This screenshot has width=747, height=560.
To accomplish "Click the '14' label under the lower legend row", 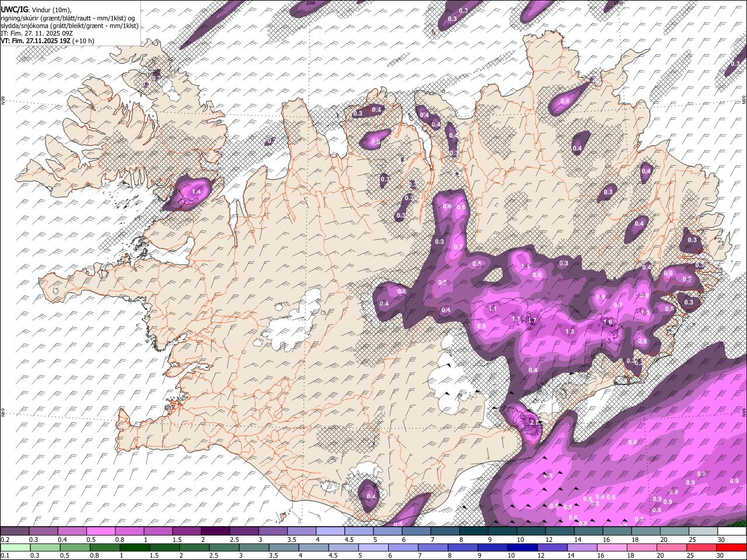I will point(571,555).
